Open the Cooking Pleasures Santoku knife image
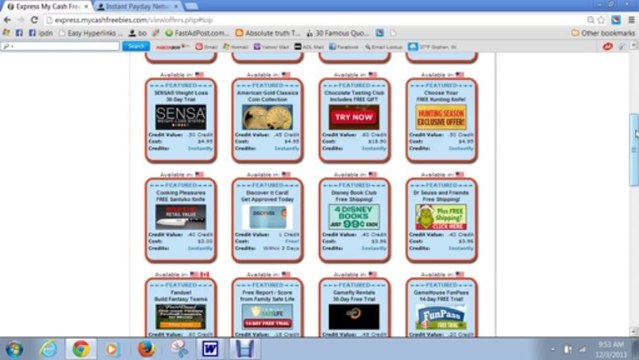639x360 pixels. [x=181, y=217]
